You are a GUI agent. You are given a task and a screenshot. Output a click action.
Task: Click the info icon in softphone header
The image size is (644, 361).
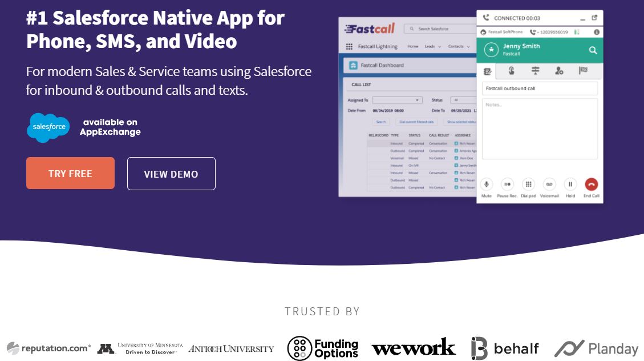[596, 31]
